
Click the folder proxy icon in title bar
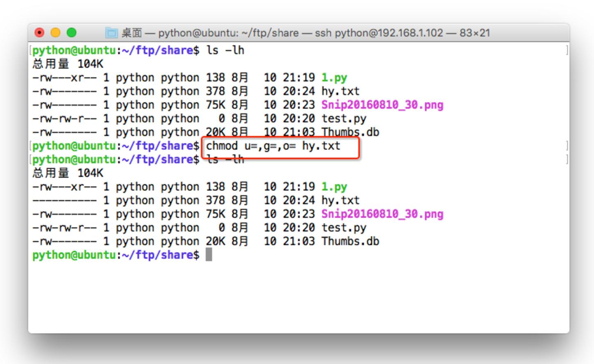(111, 32)
